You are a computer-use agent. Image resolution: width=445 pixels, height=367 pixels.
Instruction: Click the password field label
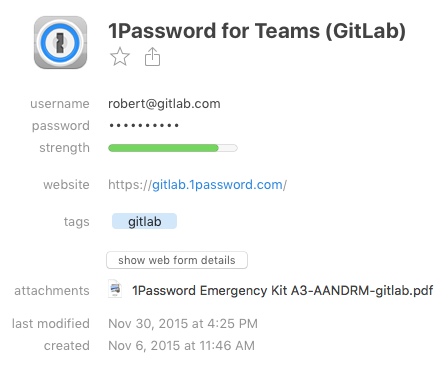pyautogui.click(x=61, y=126)
